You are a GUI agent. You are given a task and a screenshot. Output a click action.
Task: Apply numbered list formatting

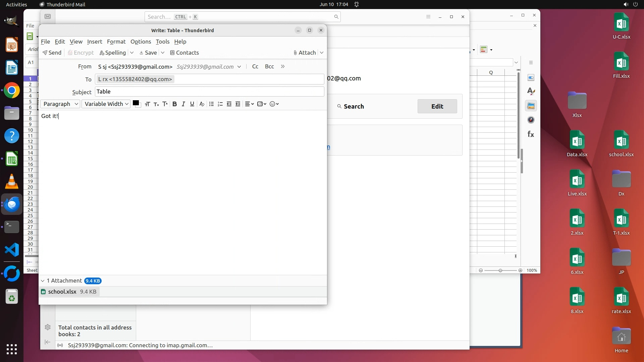[x=220, y=104]
